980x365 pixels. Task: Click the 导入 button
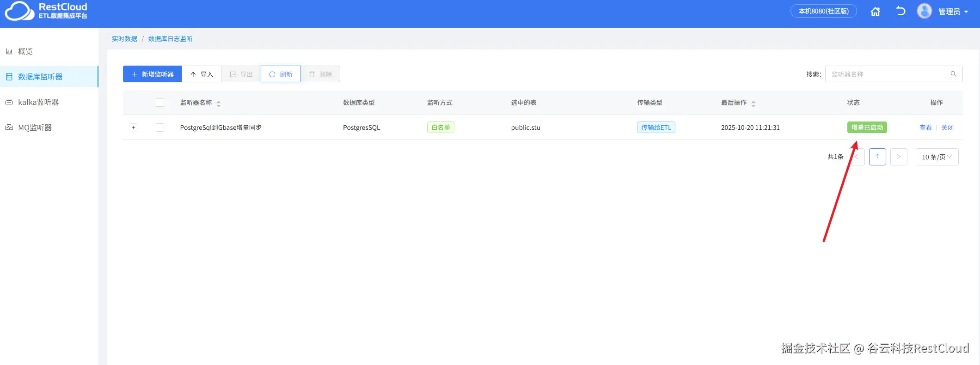pos(202,74)
